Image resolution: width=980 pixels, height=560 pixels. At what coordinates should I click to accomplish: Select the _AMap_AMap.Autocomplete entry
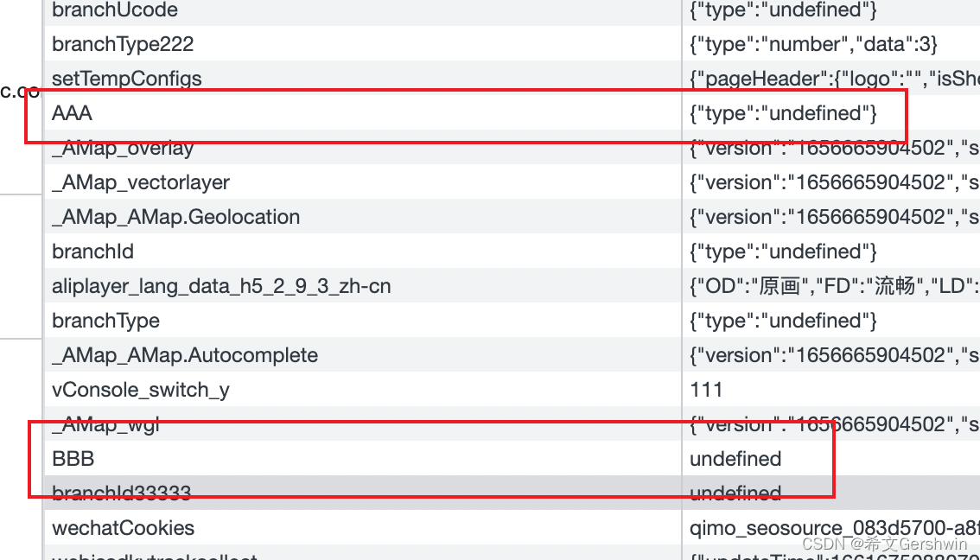(184, 355)
